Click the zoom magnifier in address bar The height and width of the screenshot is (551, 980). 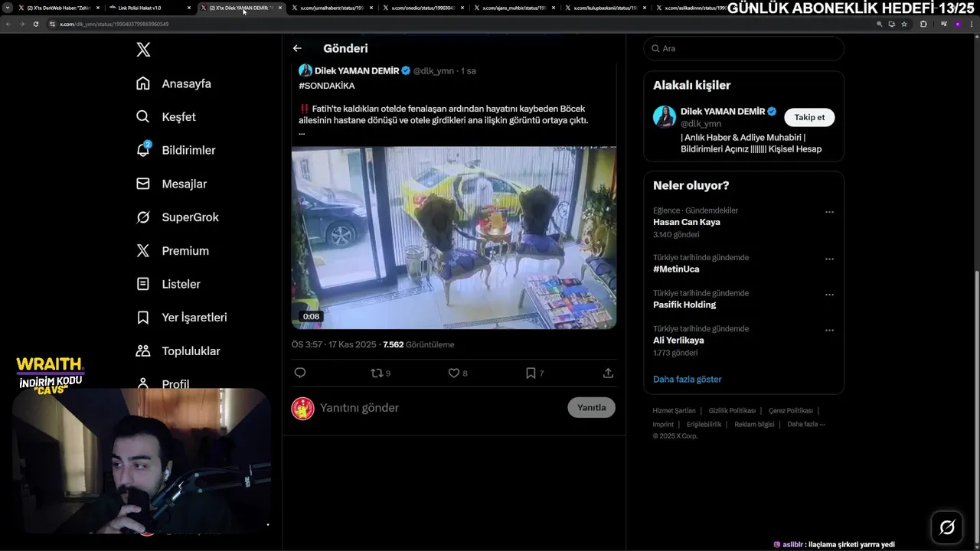tap(879, 24)
